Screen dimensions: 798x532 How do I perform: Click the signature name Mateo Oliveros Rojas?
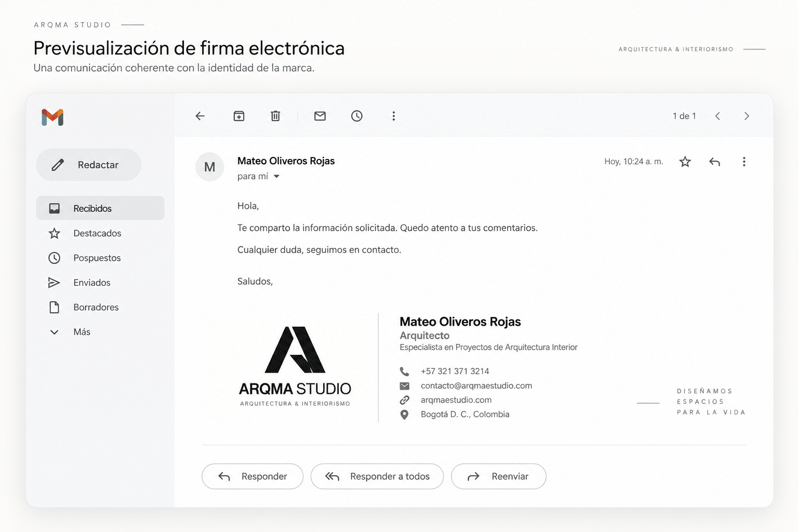coord(460,322)
